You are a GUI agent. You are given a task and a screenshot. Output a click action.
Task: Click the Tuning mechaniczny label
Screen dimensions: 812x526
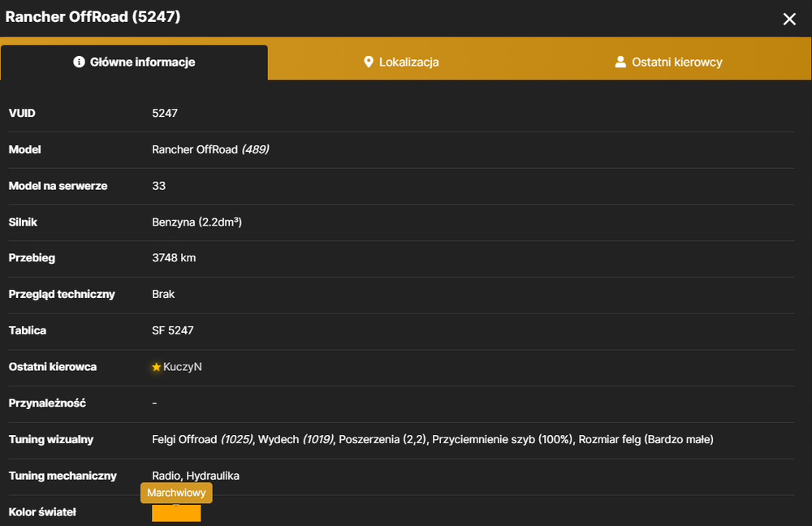[x=63, y=476]
